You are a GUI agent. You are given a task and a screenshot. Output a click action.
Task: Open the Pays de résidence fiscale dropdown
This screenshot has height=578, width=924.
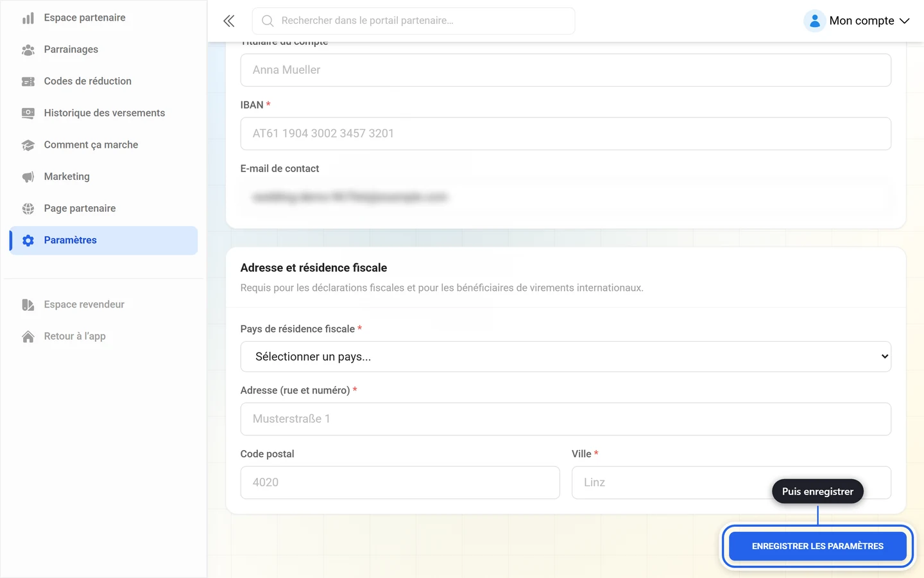pyautogui.click(x=565, y=356)
